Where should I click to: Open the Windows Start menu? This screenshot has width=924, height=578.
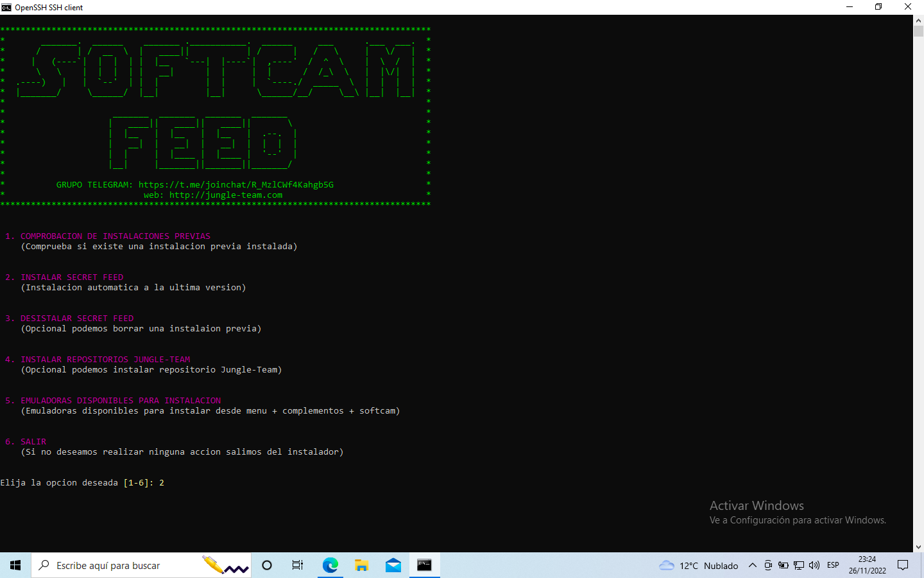(15, 565)
